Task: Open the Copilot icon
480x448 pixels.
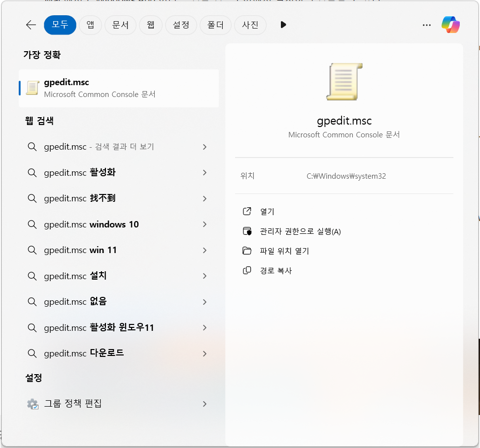Action: [450, 25]
